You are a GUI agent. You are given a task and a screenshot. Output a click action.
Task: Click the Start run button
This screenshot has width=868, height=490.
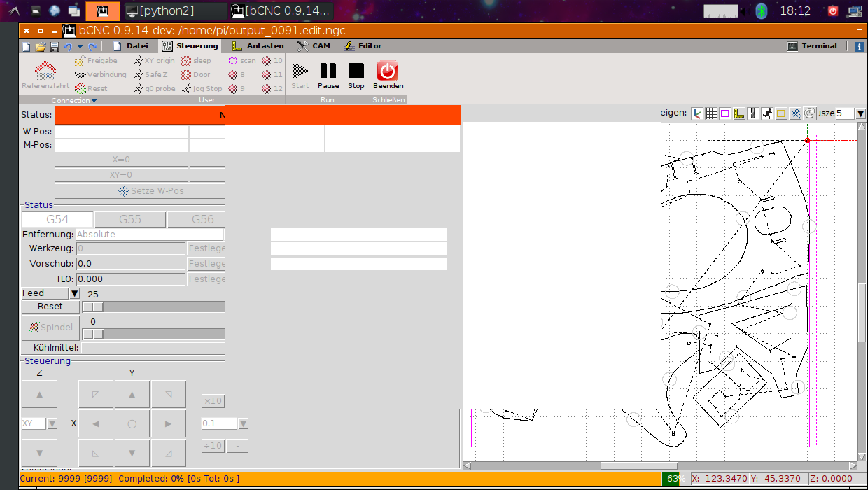[x=300, y=75]
